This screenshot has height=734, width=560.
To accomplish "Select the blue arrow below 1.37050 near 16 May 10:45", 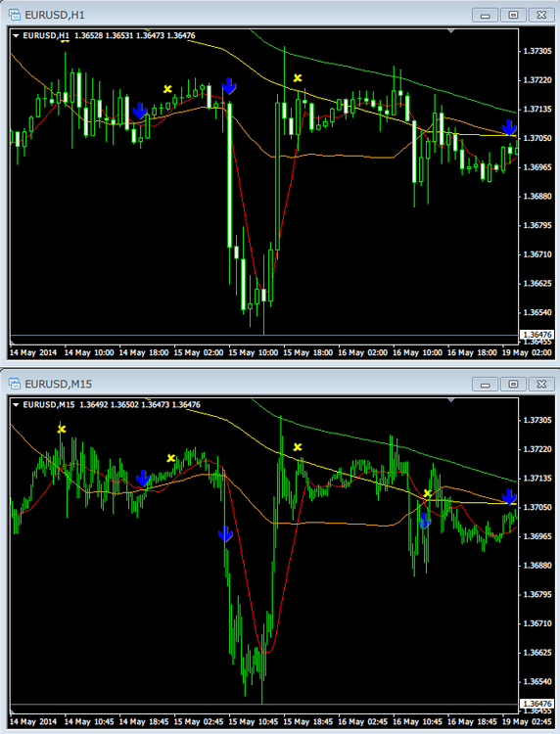I will (424, 521).
